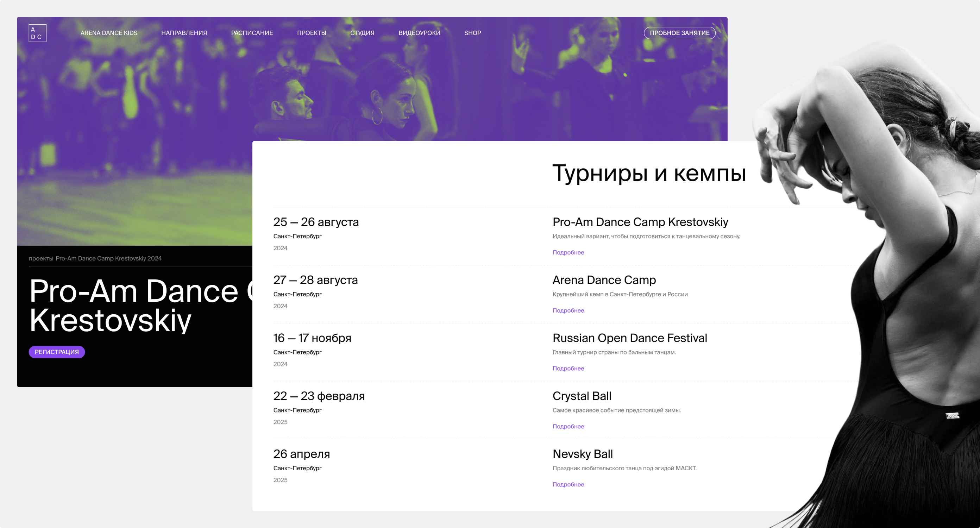980x528 pixels.
Task: Go to the SHOP page
Action: (x=472, y=33)
